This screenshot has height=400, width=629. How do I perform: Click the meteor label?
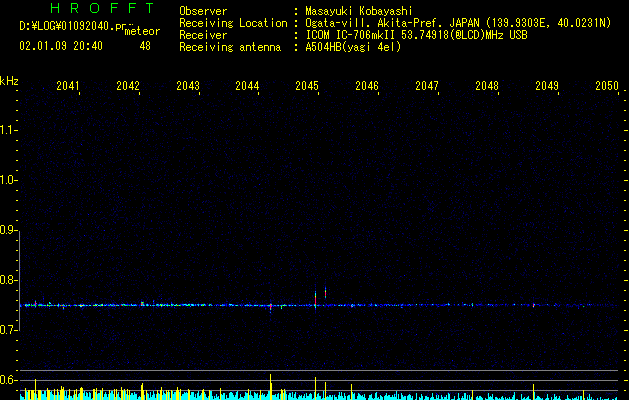pos(142,31)
